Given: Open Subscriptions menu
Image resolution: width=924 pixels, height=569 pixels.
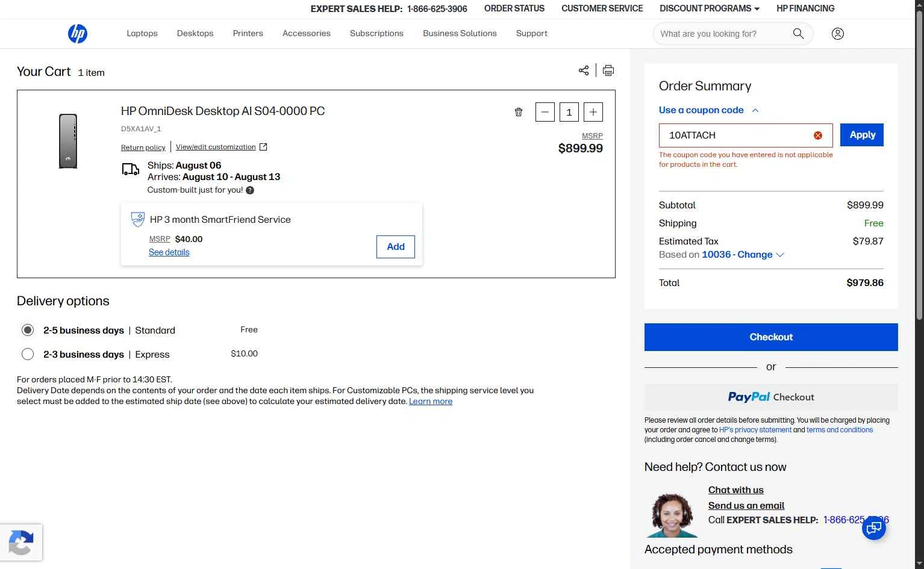Looking at the screenshot, I should tap(376, 33).
